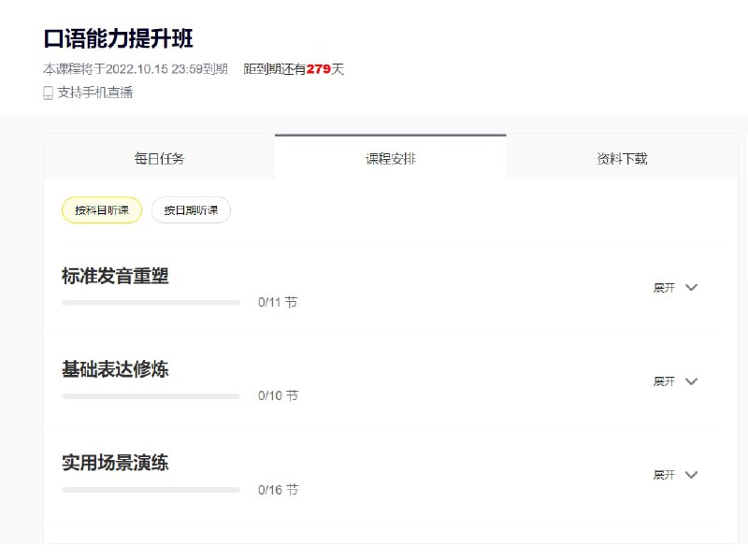Viewport: 748px width, 560px height.
Task: Open the 标准发音重塑 course title
Action: (x=115, y=276)
